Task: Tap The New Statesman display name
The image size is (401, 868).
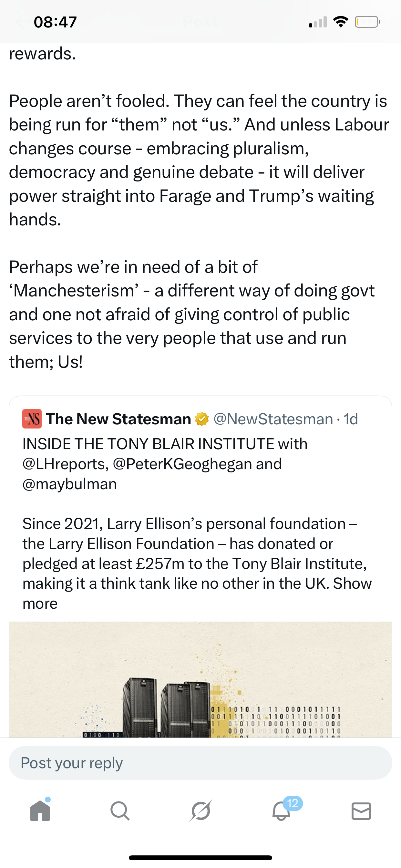Action: pyautogui.click(x=118, y=419)
